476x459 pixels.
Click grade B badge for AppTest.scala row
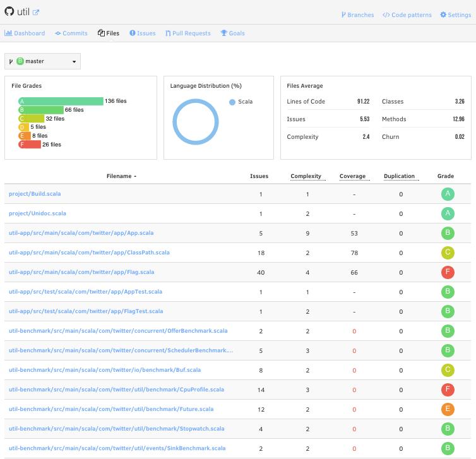(x=448, y=292)
